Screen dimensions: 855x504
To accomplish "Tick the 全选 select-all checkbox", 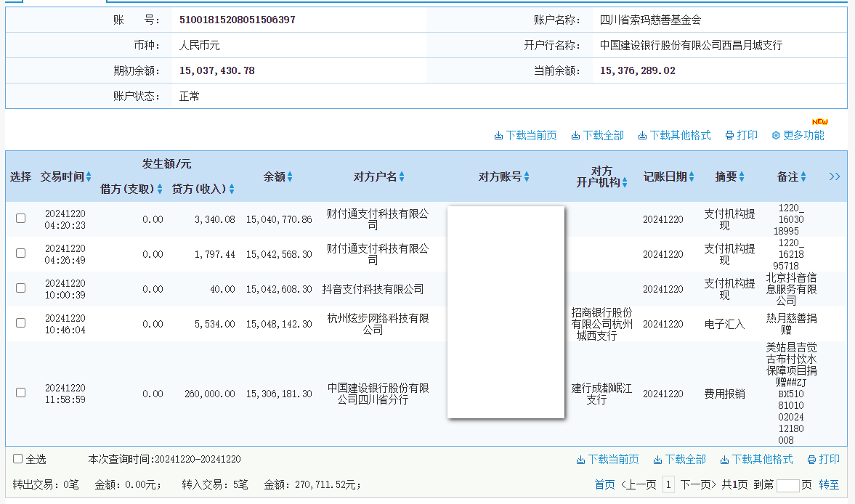I will pos(18,459).
